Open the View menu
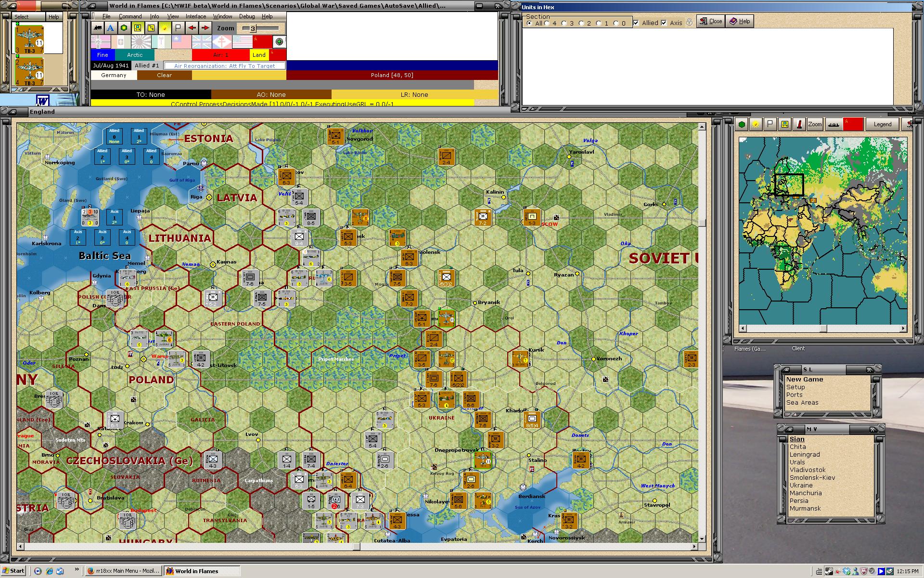The height and width of the screenshot is (578, 924). [x=173, y=16]
